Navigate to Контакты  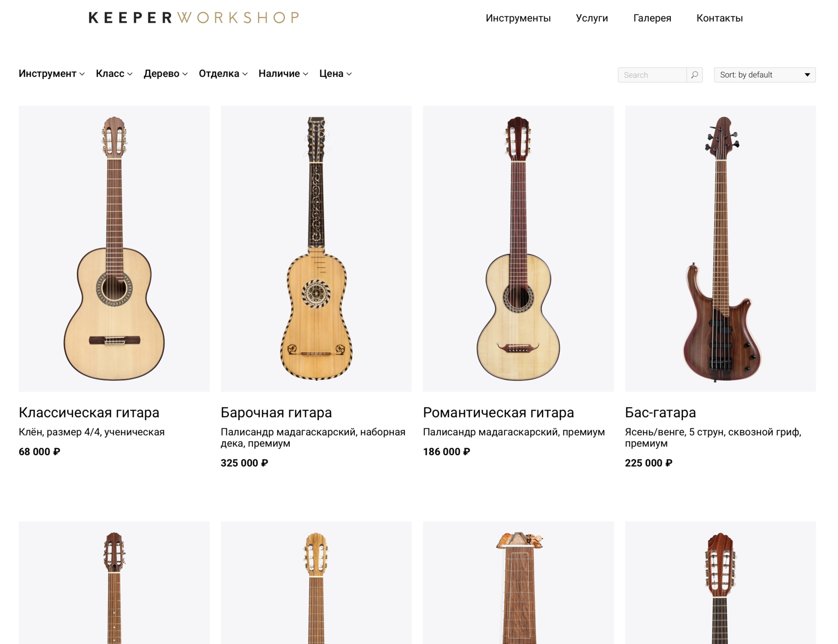coord(719,18)
